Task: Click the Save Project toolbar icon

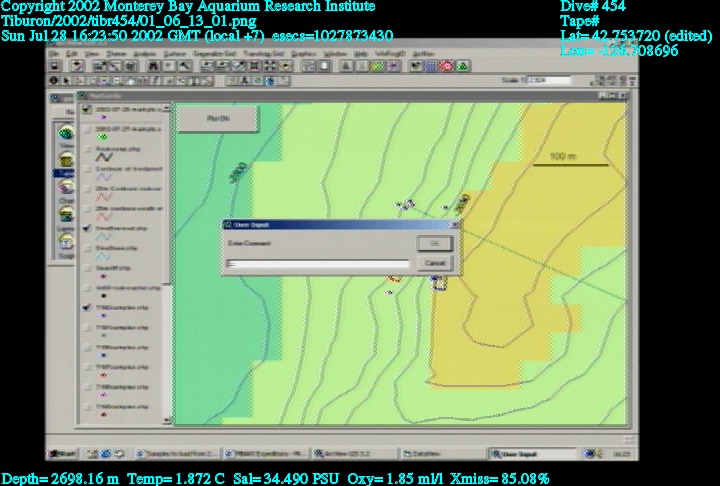Action: [x=56, y=66]
